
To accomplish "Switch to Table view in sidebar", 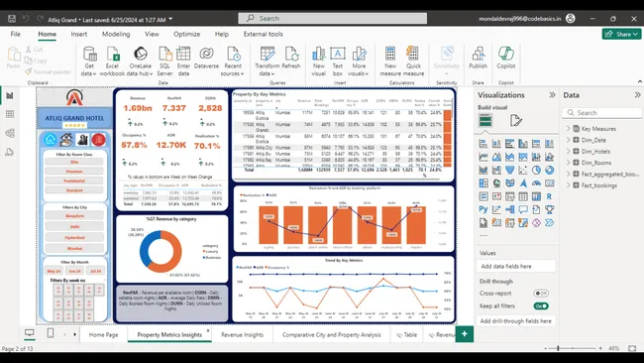I will (10, 114).
